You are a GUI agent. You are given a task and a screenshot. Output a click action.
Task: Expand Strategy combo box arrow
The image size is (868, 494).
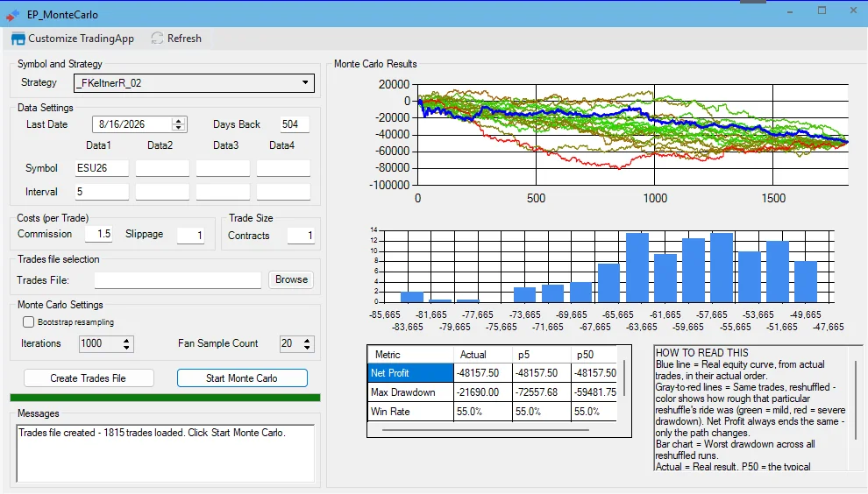click(x=305, y=83)
